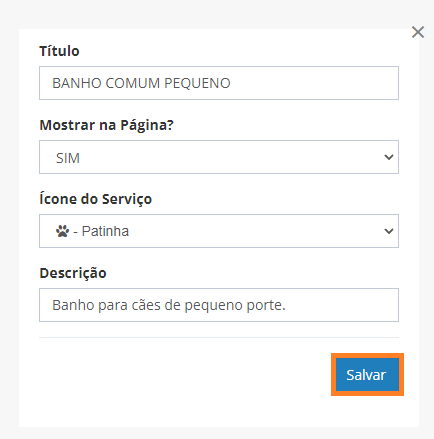Click the chevron arrow beside Patinha
Image resolution: width=434 pixels, height=439 pixels.
pyautogui.click(x=389, y=231)
